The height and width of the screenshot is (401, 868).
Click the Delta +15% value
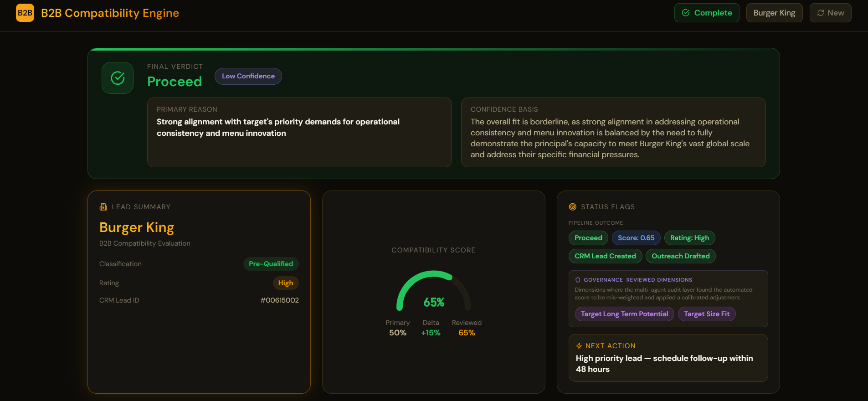coord(431,333)
